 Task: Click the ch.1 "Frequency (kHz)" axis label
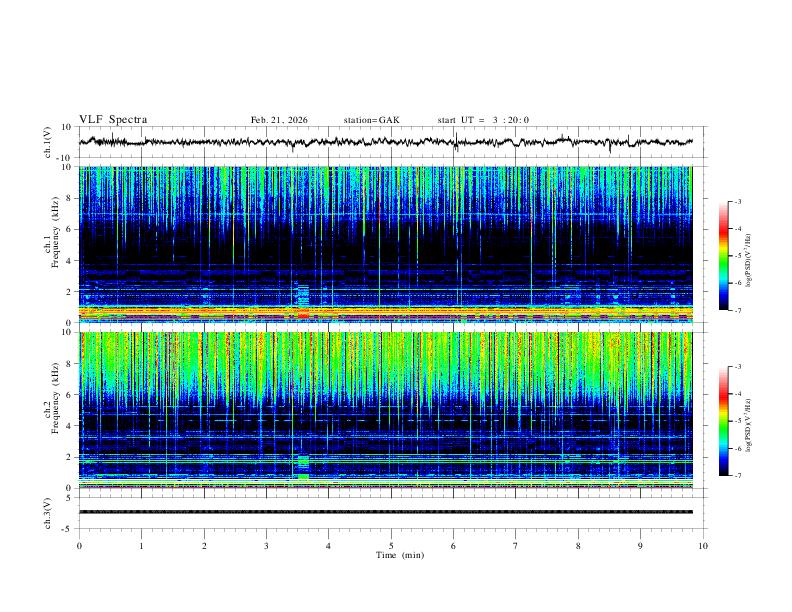pyautogui.click(x=55, y=232)
